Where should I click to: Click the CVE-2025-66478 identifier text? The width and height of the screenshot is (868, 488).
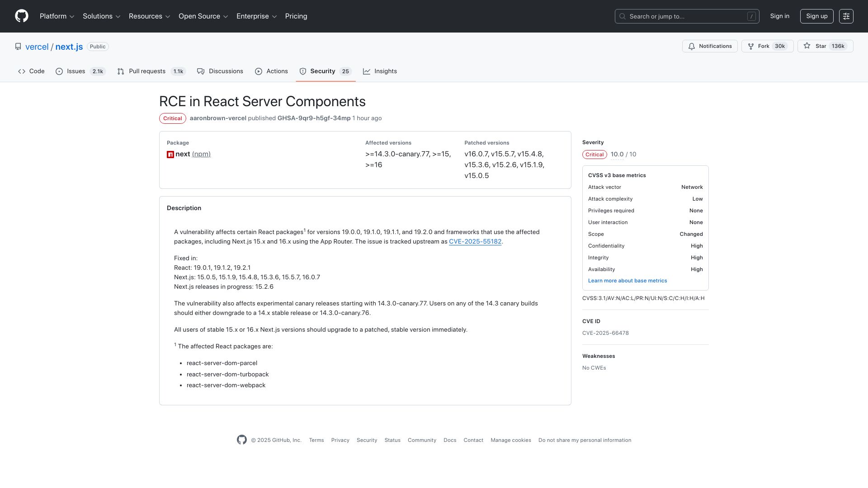coord(605,333)
